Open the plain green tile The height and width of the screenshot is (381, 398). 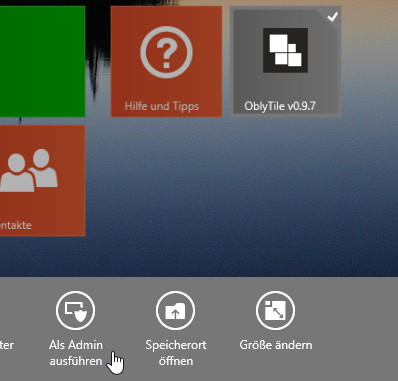[42, 61]
